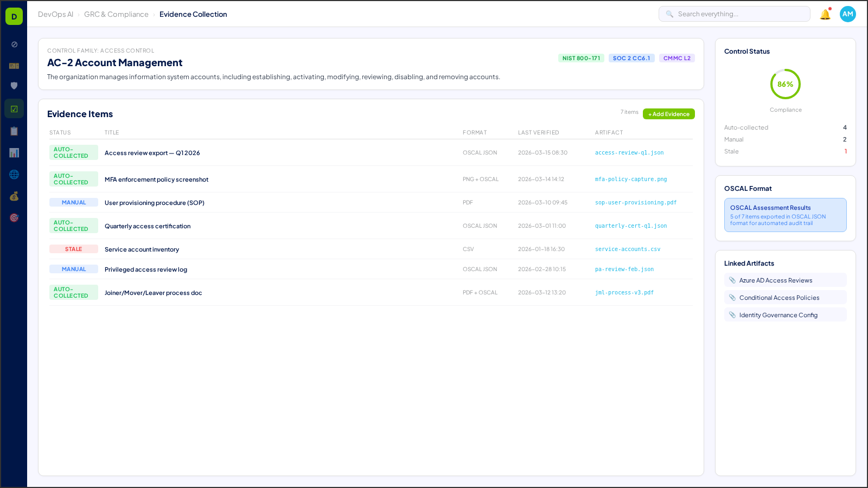Go to GRC & Compliance in the breadcrumb
Screen dimensions: 868x488
click(116, 14)
